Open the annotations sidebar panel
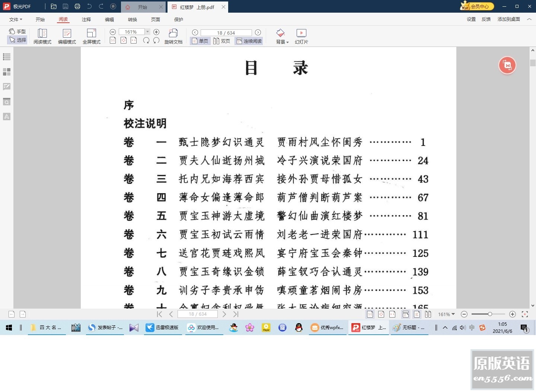 [7, 86]
